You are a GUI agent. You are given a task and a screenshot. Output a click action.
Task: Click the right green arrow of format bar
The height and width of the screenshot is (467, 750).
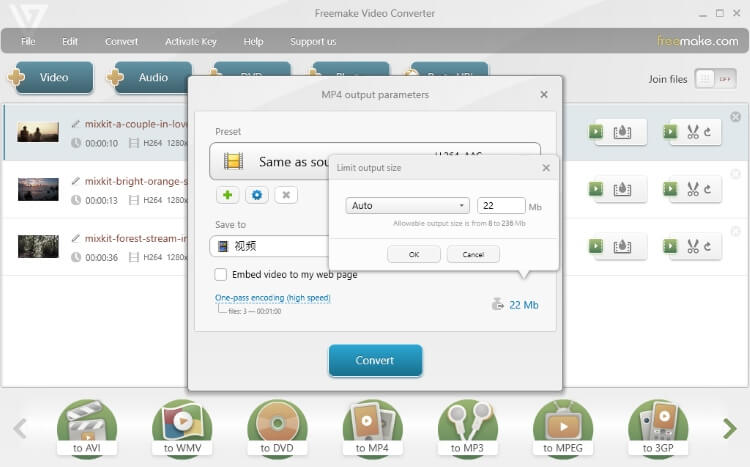729,428
